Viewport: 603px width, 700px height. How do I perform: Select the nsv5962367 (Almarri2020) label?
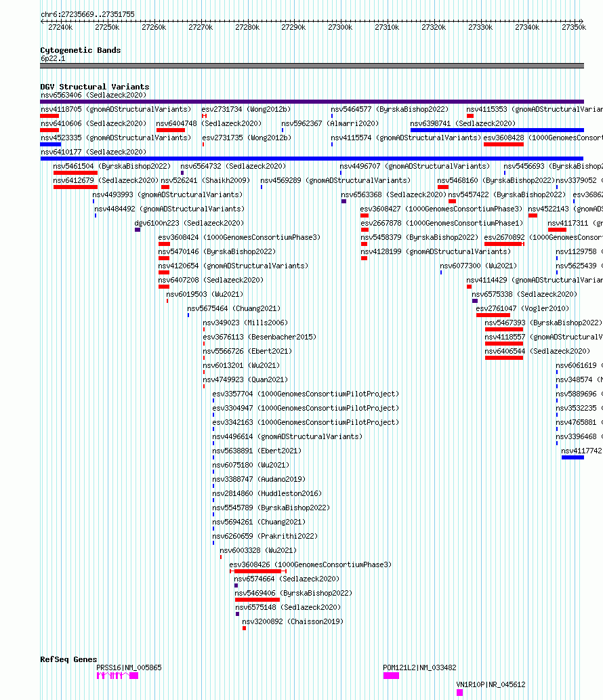tap(330, 123)
